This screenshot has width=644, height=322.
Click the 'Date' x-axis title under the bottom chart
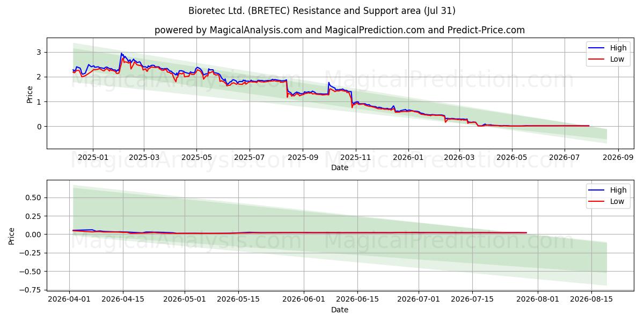click(340, 310)
